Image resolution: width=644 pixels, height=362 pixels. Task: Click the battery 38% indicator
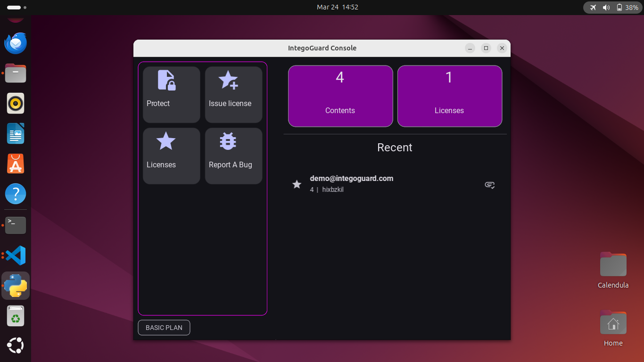627,8
